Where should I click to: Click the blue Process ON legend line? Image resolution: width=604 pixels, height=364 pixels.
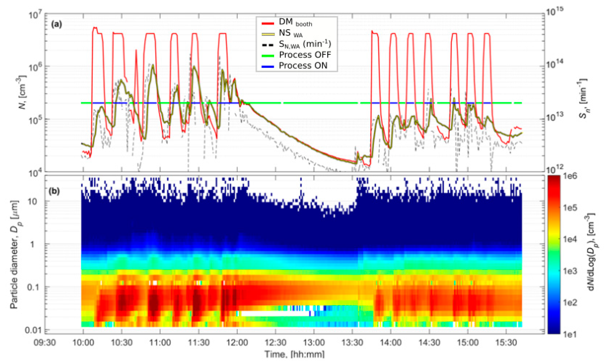pos(268,66)
